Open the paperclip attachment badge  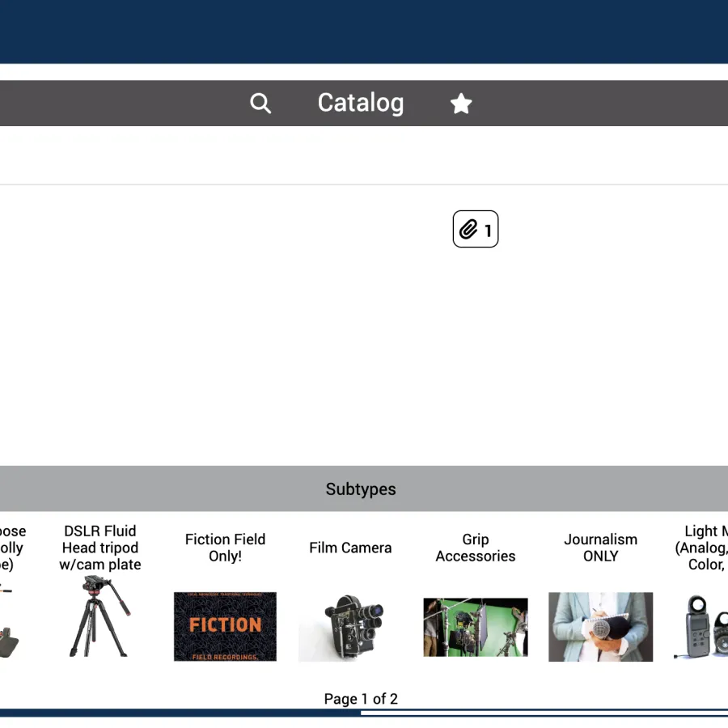[476, 230]
